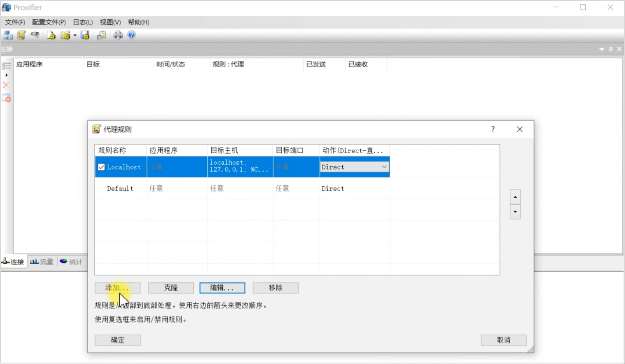The width and height of the screenshot is (625, 364).
Task: Click the Proxifier title bar app icon
Action: [7, 7]
